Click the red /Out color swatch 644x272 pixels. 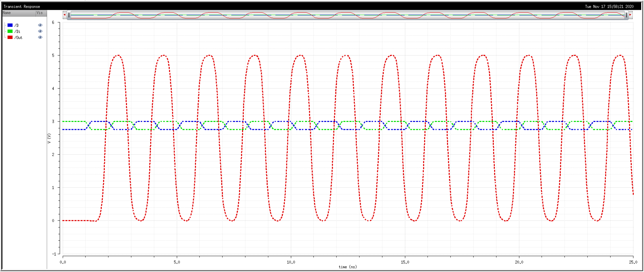coord(10,37)
